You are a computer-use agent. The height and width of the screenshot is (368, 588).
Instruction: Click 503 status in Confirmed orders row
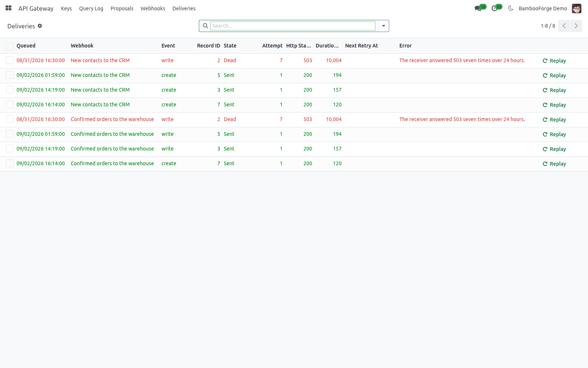(308, 119)
